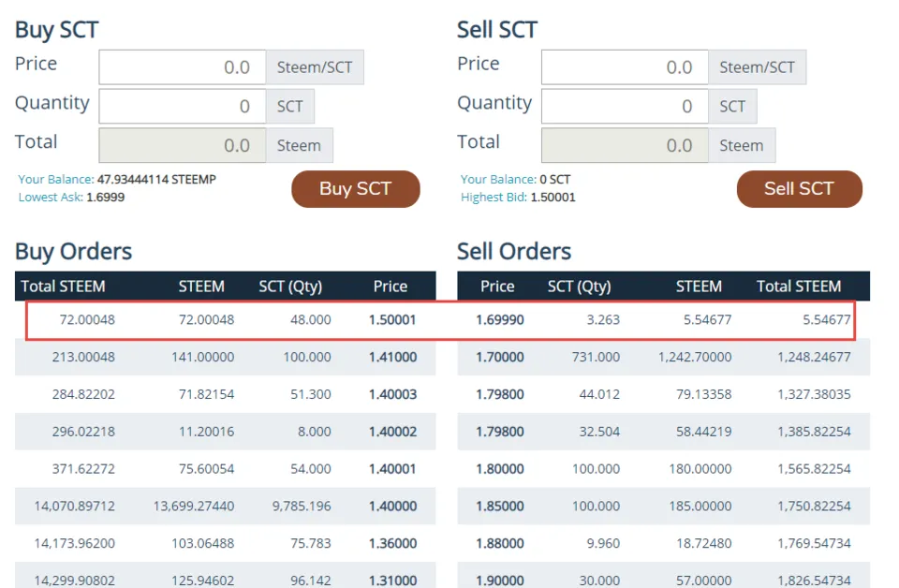This screenshot has width=899, height=588.
Task: Select sell order priced 1.80000
Action: 663,469
